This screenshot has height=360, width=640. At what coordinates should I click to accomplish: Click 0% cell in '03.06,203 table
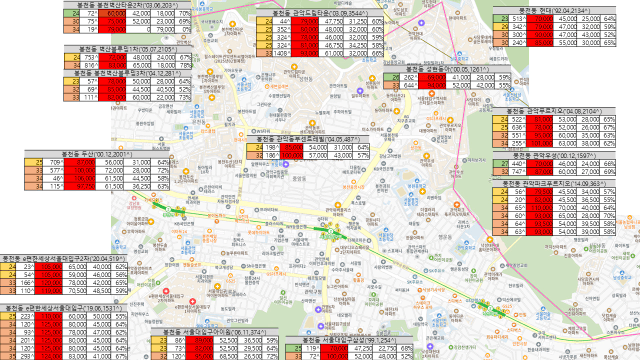coord(184,29)
